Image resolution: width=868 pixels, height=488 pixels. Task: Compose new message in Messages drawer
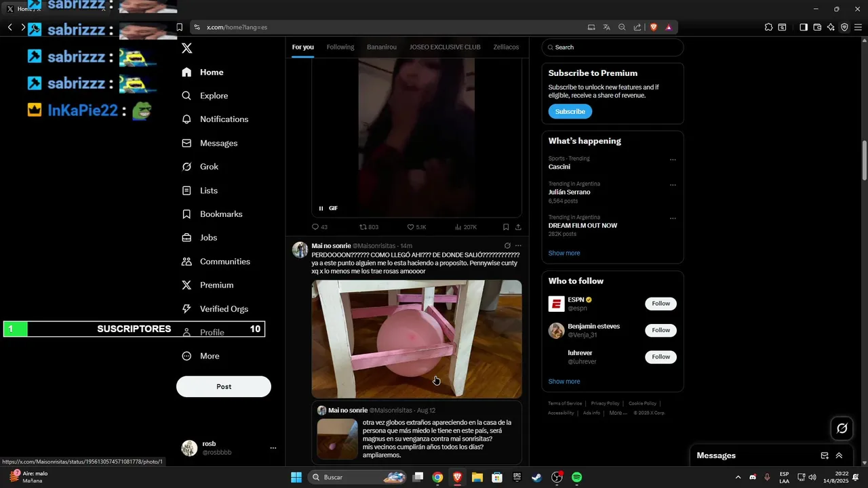[825, 455]
